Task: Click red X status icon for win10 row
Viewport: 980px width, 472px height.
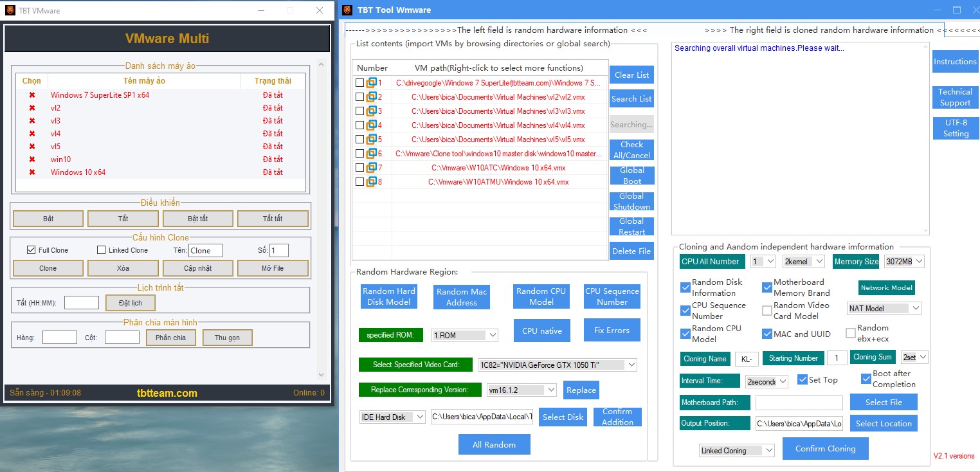Action: [32, 159]
